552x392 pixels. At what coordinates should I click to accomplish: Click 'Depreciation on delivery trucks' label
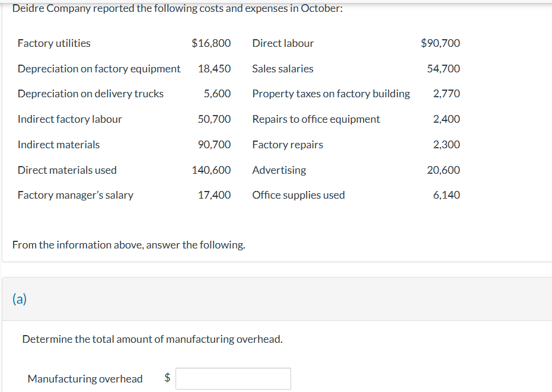[91, 94]
